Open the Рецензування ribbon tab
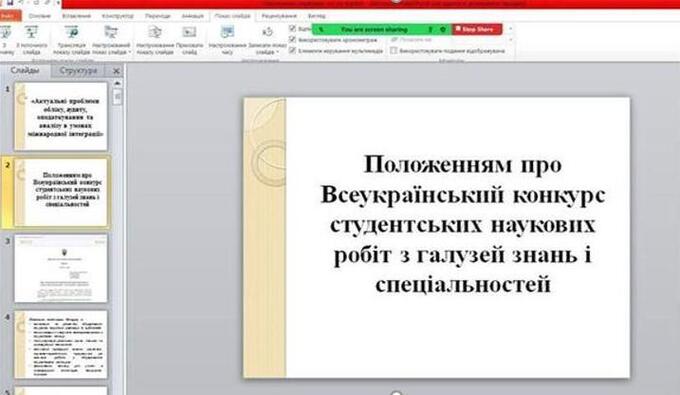This screenshot has width=680, height=395. coord(279,16)
